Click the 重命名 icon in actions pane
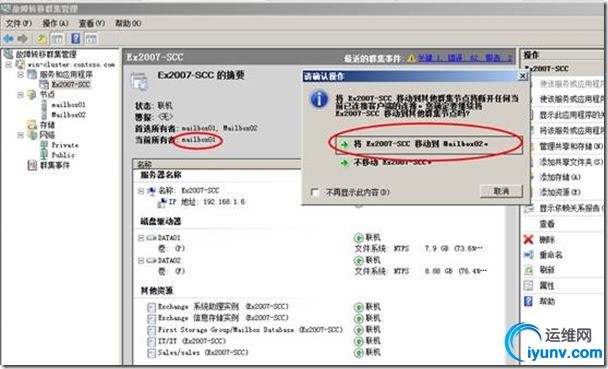Screen dimensions: 608x369 tap(529, 255)
